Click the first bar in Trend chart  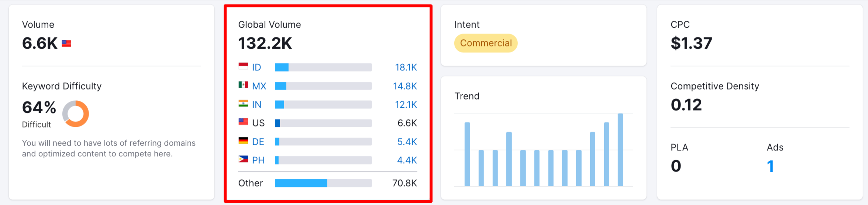467,154
